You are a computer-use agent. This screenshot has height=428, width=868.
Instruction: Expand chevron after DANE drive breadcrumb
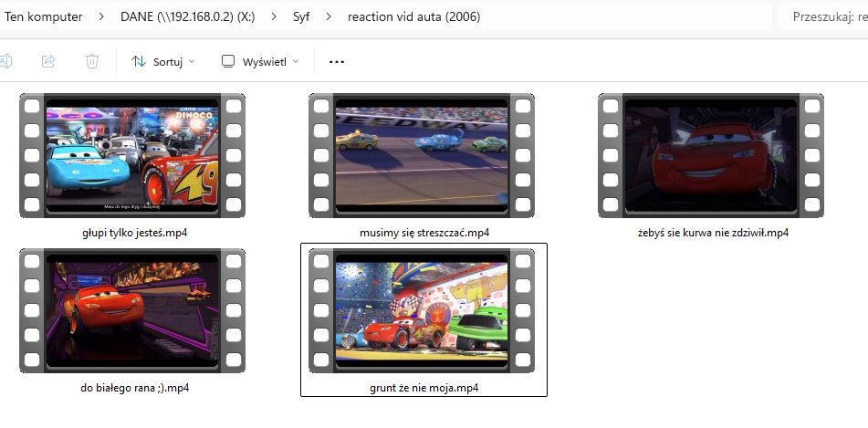pos(274,16)
